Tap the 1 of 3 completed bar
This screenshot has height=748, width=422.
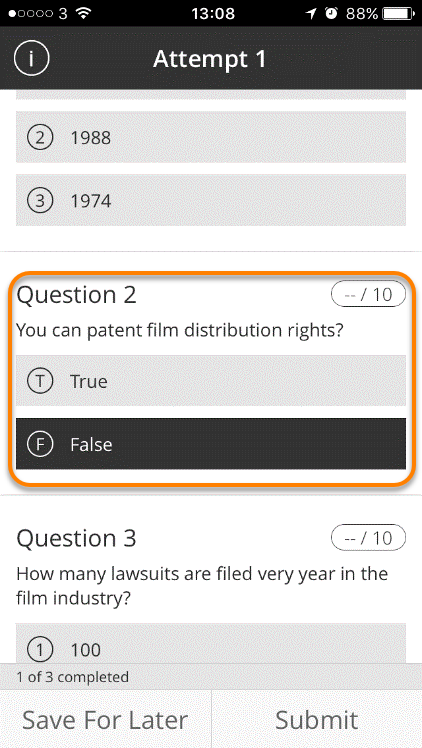pyautogui.click(x=211, y=676)
